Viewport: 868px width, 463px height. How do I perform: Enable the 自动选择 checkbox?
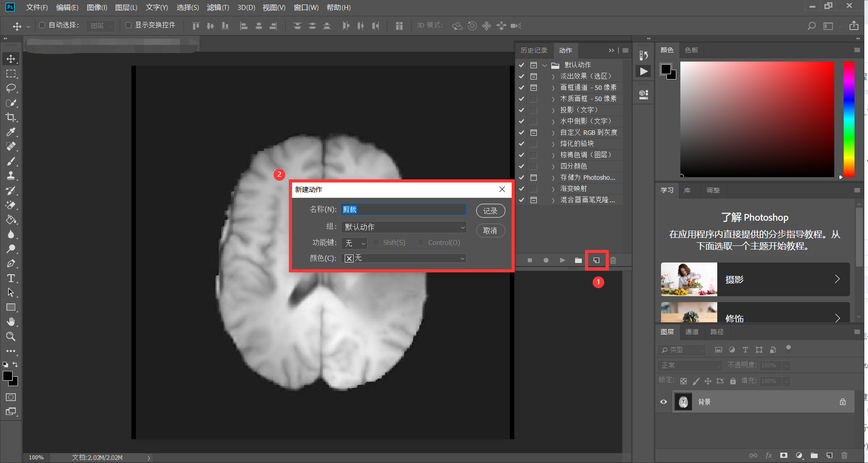(42, 25)
